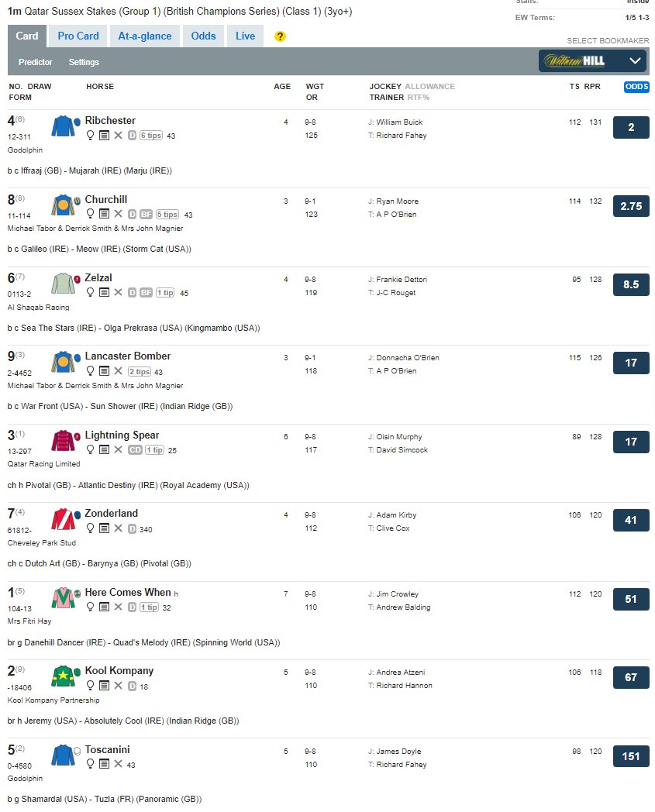Click the yellow help question mark icon
This screenshot has width=655, height=812.
click(280, 36)
